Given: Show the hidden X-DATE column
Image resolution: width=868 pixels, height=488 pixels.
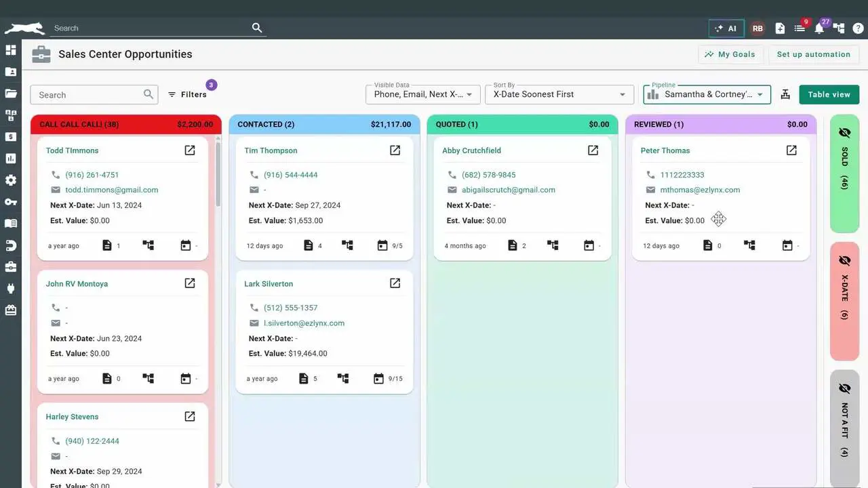Looking at the screenshot, I should 844,260.
